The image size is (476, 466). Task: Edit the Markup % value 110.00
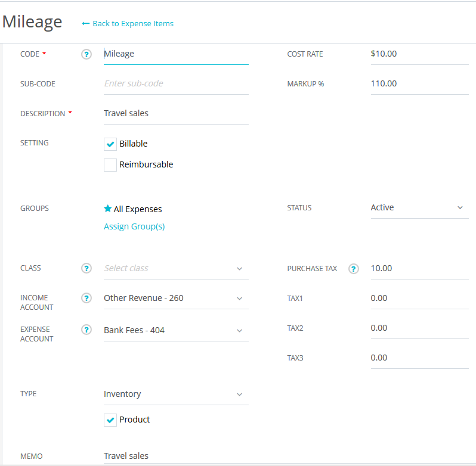coord(419,84)
